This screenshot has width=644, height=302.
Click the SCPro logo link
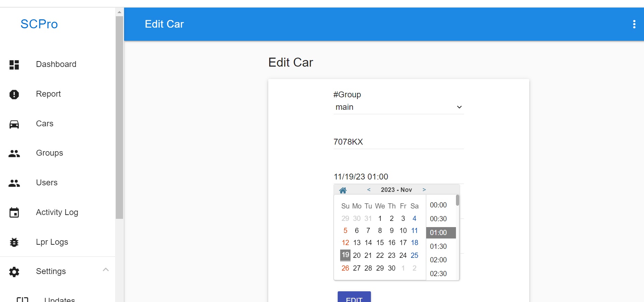pos(39,24)
